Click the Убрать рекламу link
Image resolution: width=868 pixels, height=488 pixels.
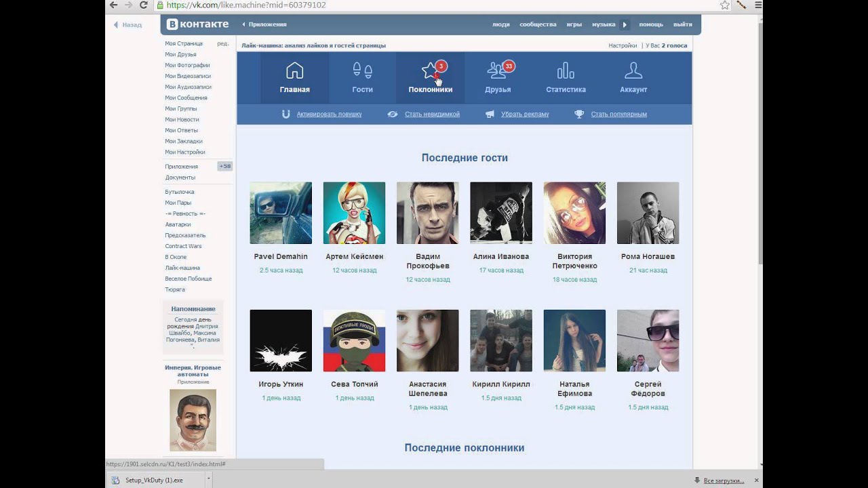click(525, 114)
